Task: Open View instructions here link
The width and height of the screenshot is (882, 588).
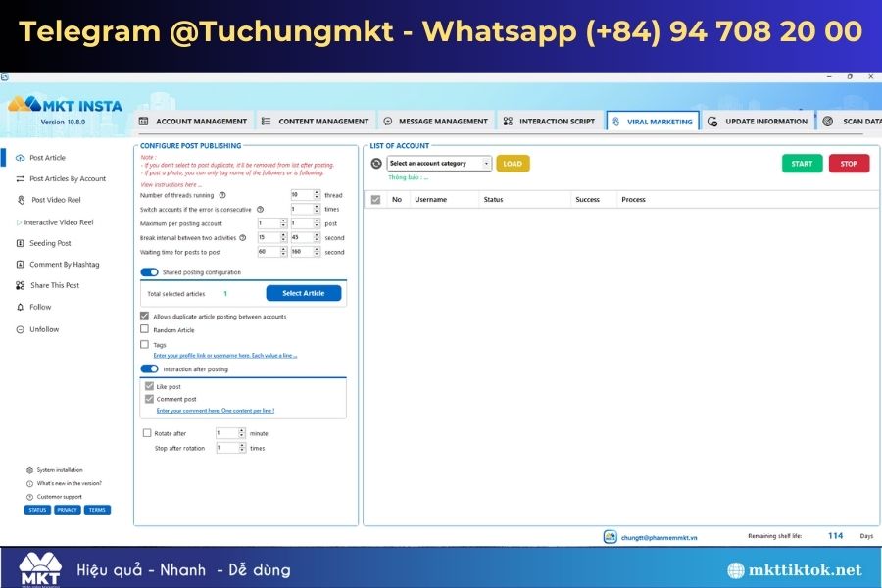Action: (x=171, y=184)
